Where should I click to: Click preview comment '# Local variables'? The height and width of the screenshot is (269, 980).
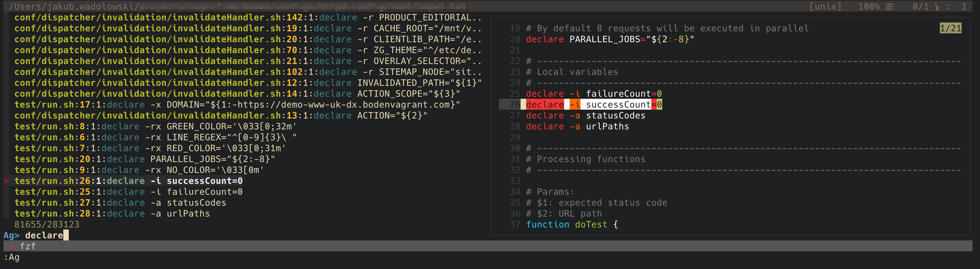click(572, 72)
